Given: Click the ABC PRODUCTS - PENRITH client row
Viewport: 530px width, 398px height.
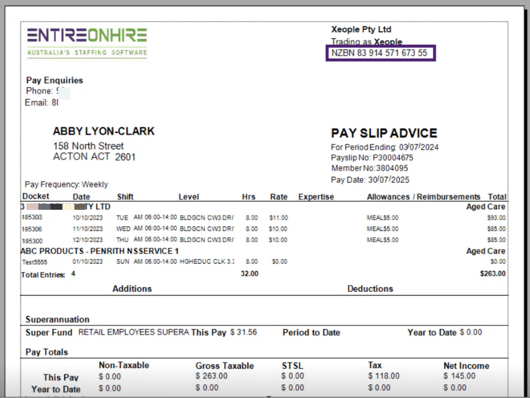Looking at the screenshot, I should click(x=264, y=251).
